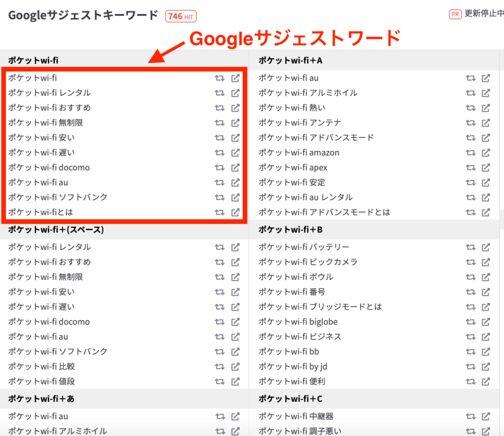The image size is (504, 436).
Task: Click section header ポケットwi-fi+(スペース)
Action: point(56,230)
